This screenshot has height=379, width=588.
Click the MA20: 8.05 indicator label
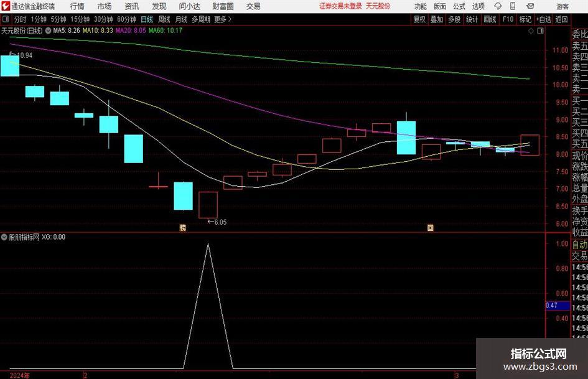131,30
